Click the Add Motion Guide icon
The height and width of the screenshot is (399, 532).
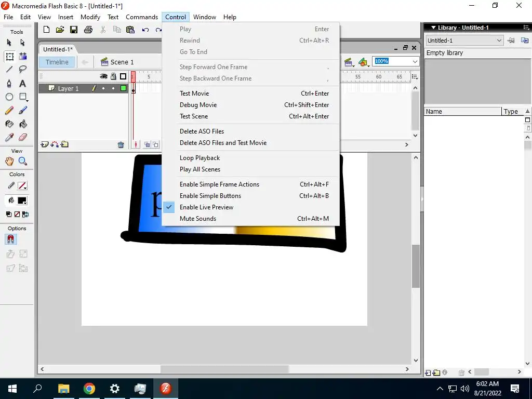[x=54, y=144]
